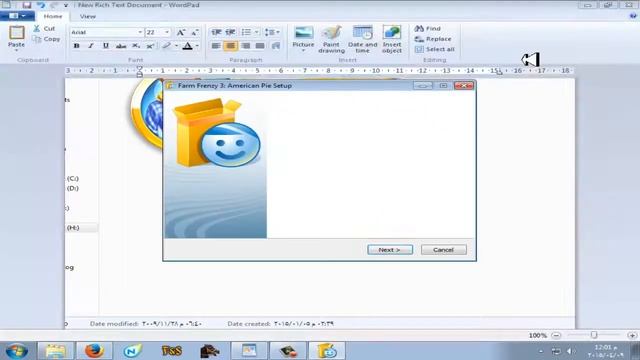Grow the font size
Viewport: 640px width, 360px height.
coord(181,32)
